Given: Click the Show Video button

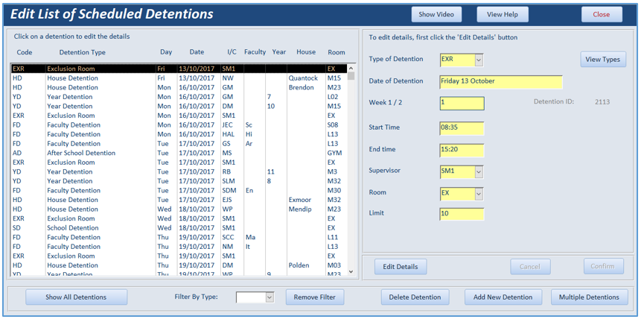Looking at the screenshot, I should pos(436,14).
